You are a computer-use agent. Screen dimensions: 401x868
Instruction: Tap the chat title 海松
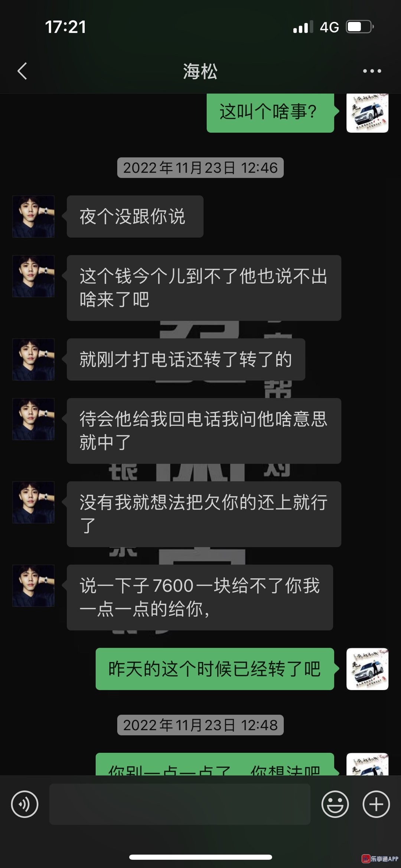tap(200, 71)
